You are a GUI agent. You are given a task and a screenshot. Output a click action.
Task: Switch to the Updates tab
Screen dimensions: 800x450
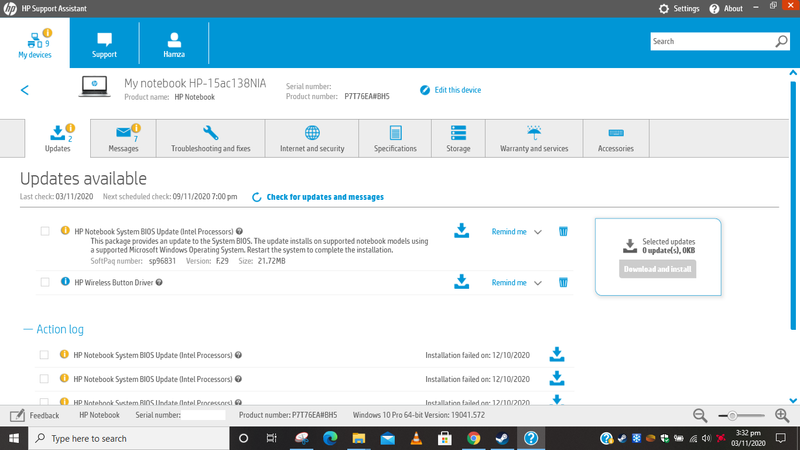click(58, 138)
